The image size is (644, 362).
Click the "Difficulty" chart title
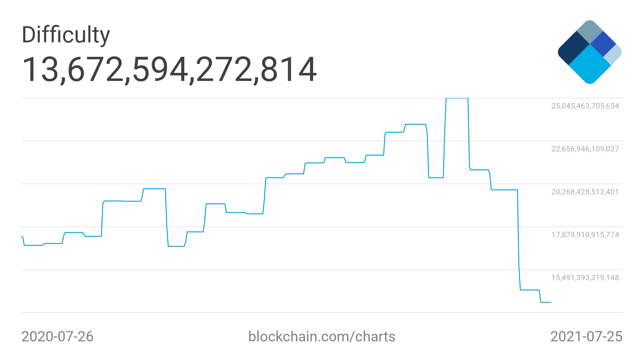66,35
